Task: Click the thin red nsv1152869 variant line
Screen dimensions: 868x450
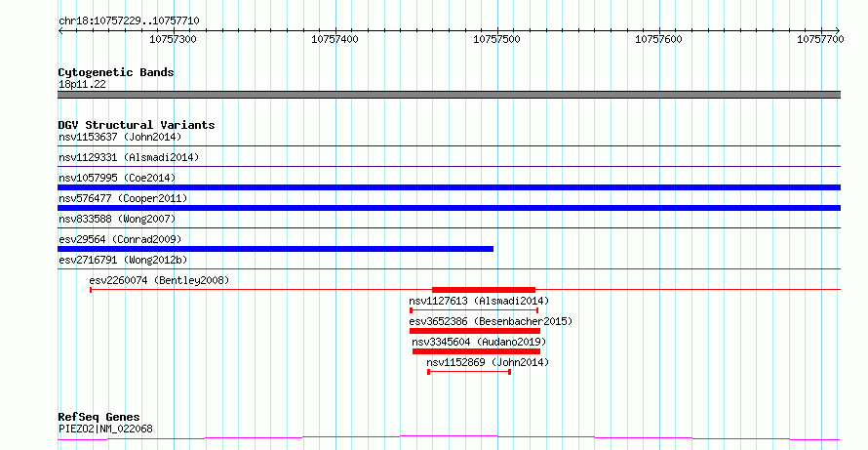Action: (x=469, y=372)
